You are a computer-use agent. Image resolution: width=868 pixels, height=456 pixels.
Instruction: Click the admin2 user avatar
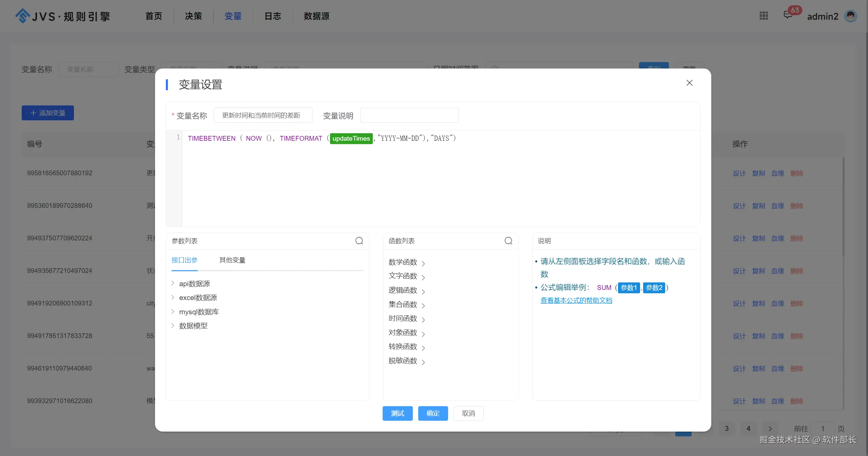point(850,16)
